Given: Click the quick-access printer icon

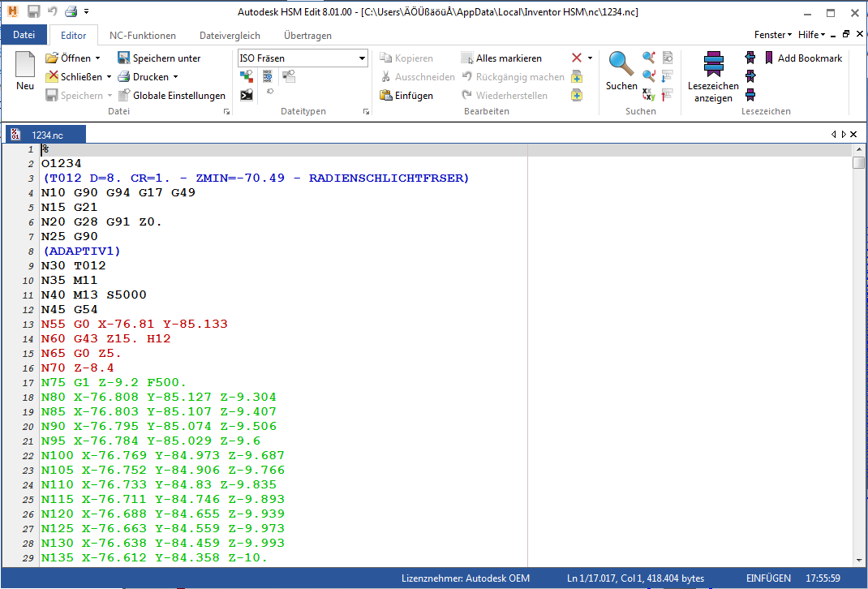Looking at the screenshot, I should tap(71, 11).
